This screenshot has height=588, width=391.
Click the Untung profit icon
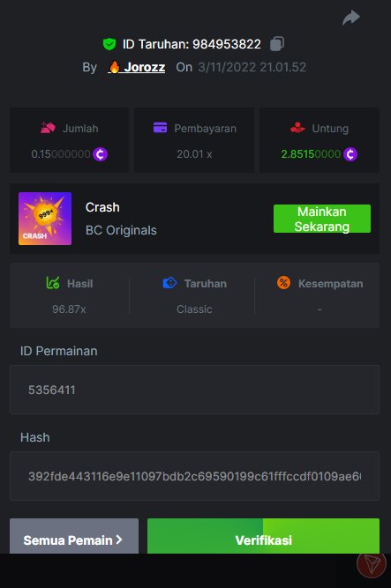click(297, 128)
